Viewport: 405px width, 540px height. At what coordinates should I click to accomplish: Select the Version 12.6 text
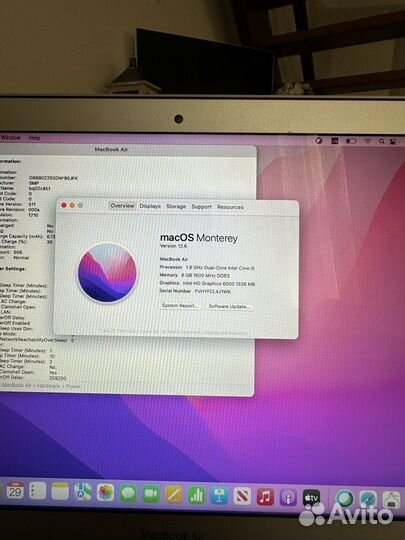(173, 246)
